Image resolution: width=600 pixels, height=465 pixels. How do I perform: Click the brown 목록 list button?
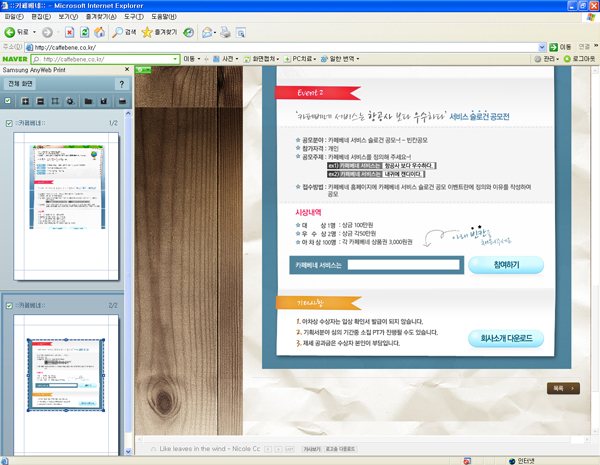click(563, 388)
